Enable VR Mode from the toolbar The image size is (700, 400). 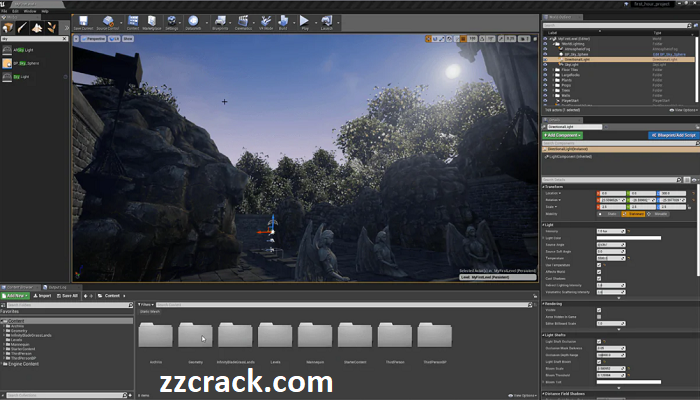266,22
